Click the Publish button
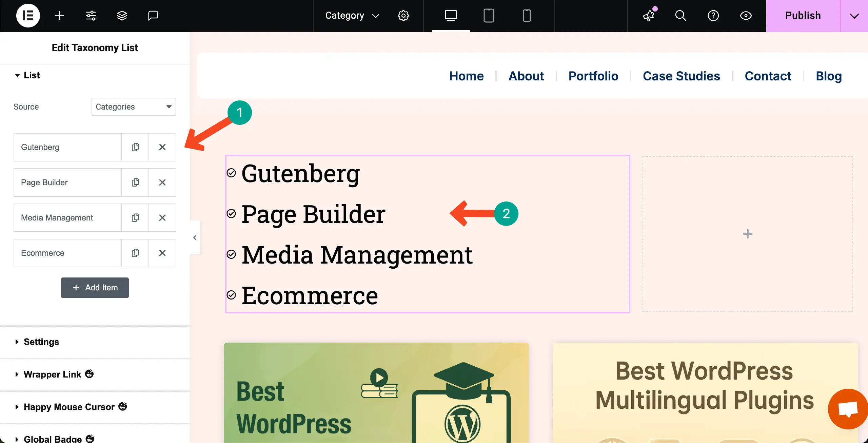This screenshot has height=443, width=868. 803,16
